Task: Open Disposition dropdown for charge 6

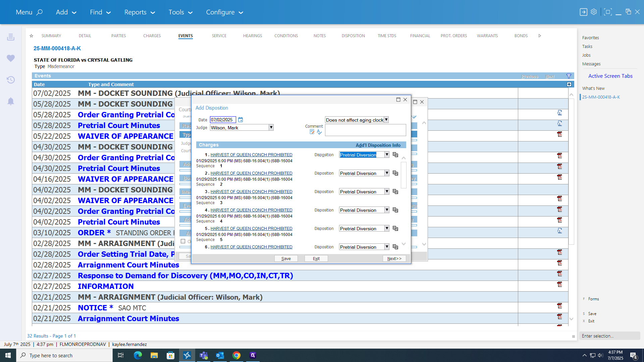Action: pos(387,247)
